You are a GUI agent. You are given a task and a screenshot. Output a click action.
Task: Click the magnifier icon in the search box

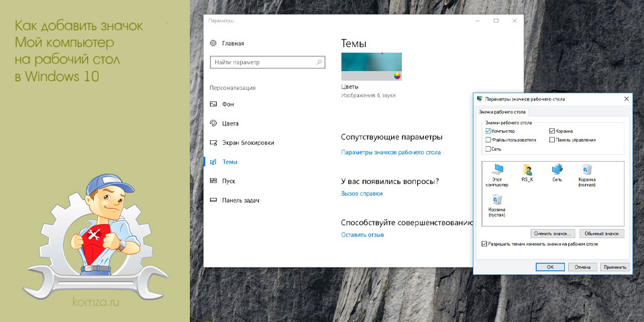pyautogui.click(x=319, y=62)
